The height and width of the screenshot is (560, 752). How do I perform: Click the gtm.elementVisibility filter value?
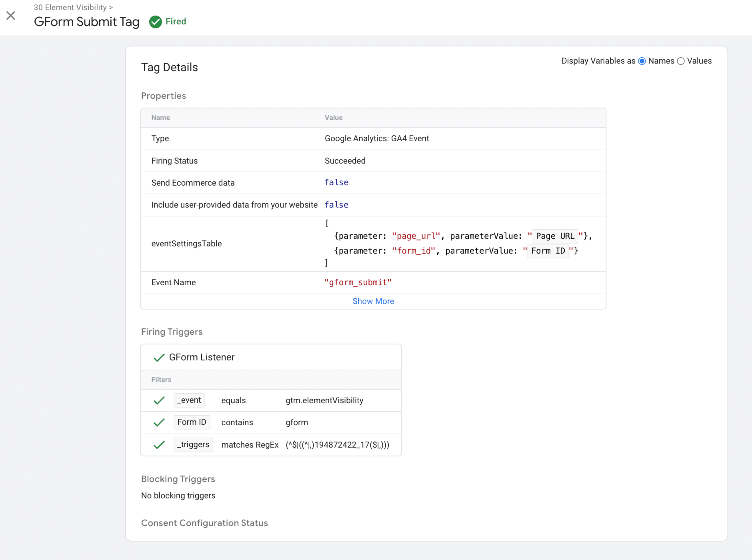(x=324, y=400)
